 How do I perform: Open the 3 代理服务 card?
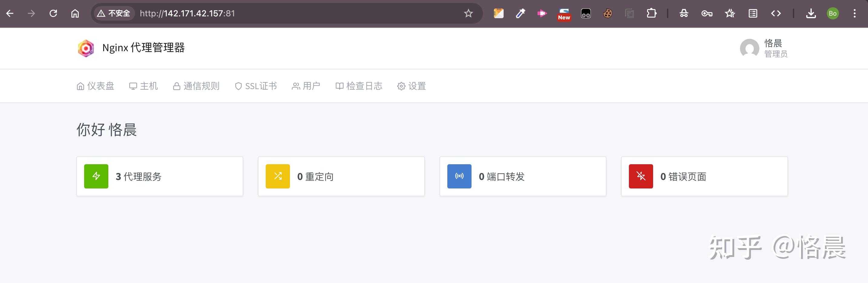[159, 176]
